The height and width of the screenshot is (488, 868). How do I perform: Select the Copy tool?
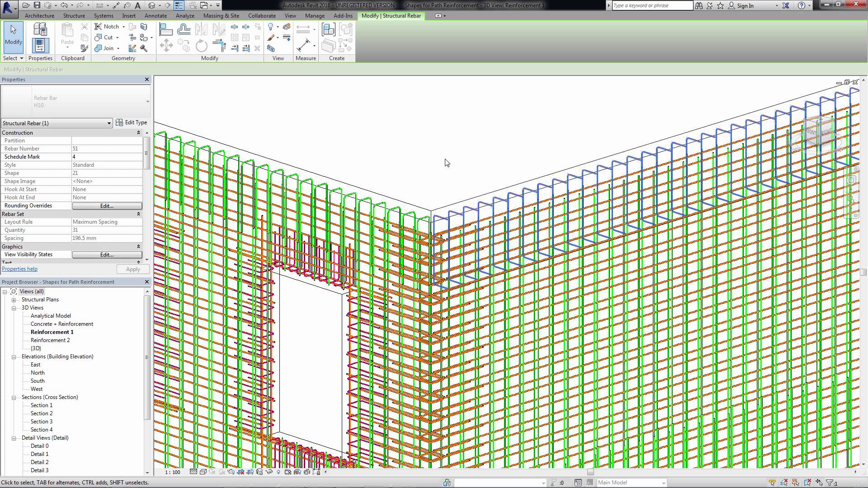184,45
